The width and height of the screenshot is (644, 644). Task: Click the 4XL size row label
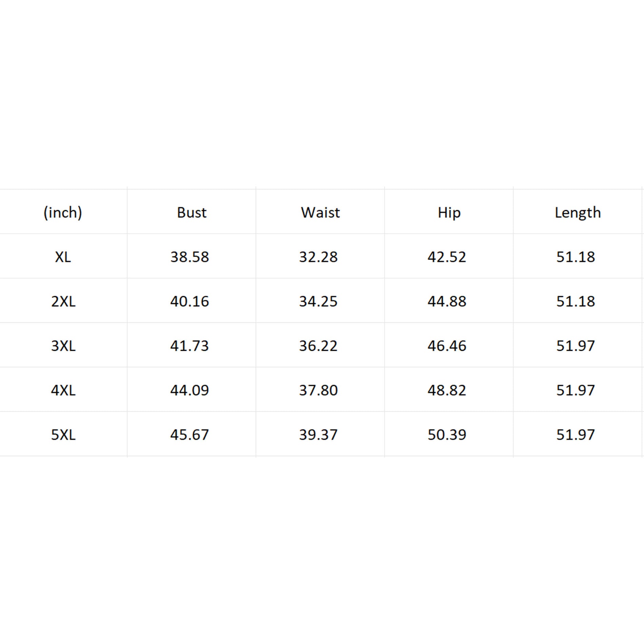pyautogui.click(x=63, y=390)
